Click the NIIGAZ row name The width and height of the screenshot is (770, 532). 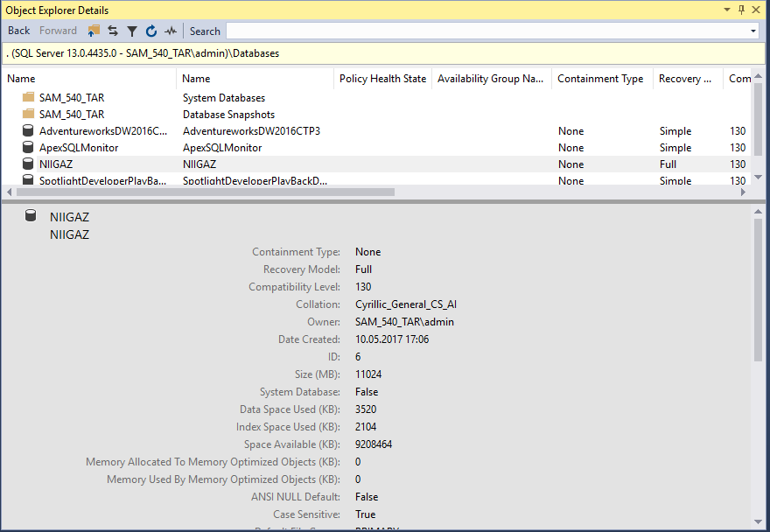56,164
